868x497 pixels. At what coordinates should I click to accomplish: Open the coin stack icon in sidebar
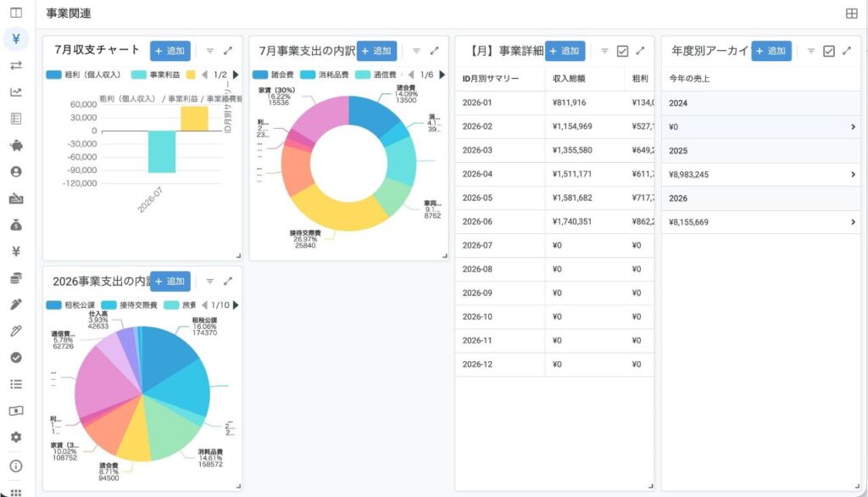(x=16, y=278)
